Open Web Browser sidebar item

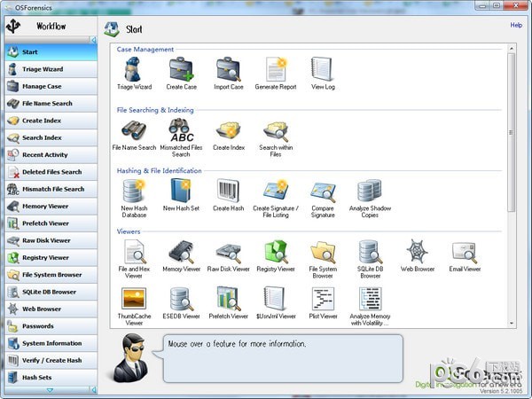(51, 309)
